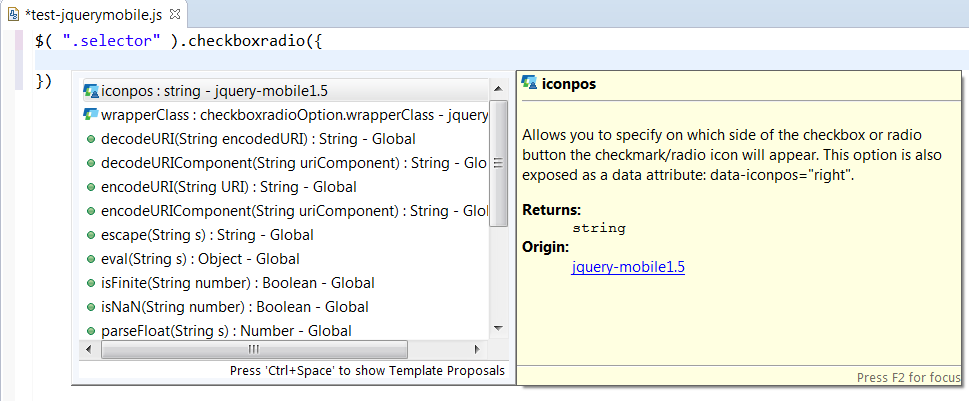This screenshot has width=969, height=401.
Task: Click the vertical scrollbar thumb of proposals
Action: tap(499, 164)
